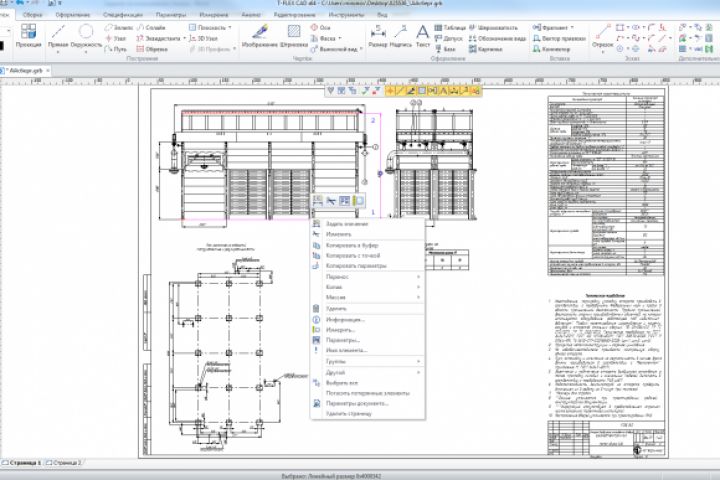Insert a Таблица from the ribbon
The height and width of the screenshot is (480, 720).
[450, 28]
